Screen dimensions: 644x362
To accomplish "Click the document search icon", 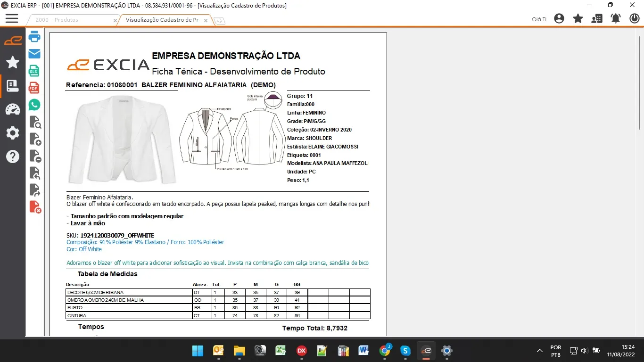I will point(35,122).
